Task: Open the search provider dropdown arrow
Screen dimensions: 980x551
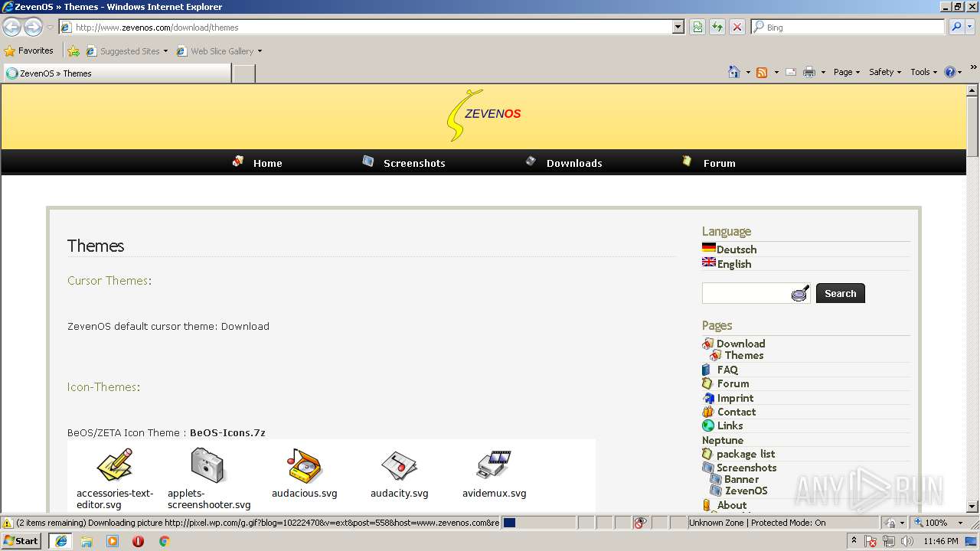Action: click(x=970, y=27)
